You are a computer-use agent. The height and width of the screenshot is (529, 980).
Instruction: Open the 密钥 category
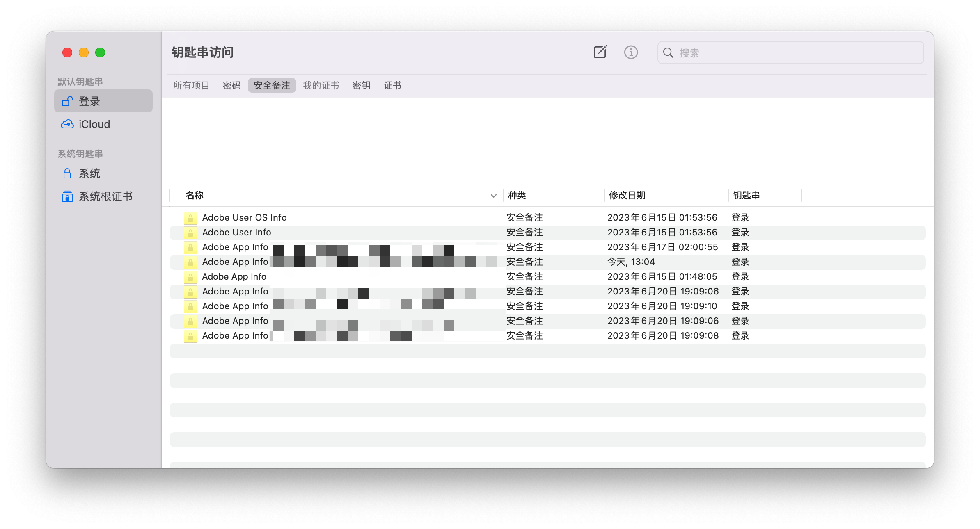pyautogui.click(x=361, y=85)
